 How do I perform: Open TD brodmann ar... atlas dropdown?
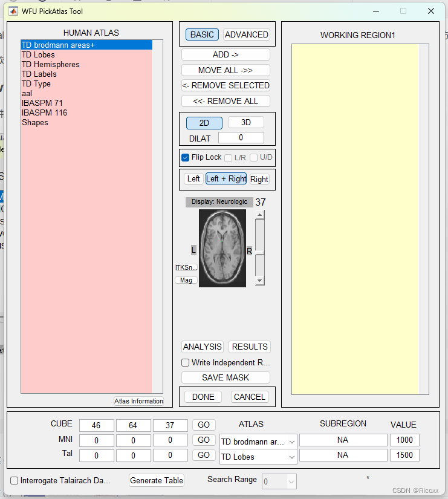(x=258, y=442)
